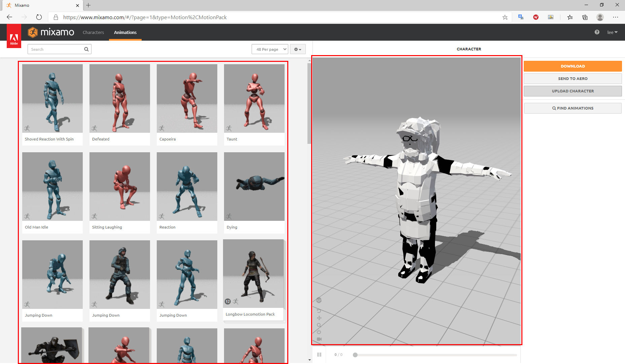The width and height of the screenshot is (625, 364).
Task: Click SEND TO AERO button
Action: pyautogui.click(x=573, y=79)
